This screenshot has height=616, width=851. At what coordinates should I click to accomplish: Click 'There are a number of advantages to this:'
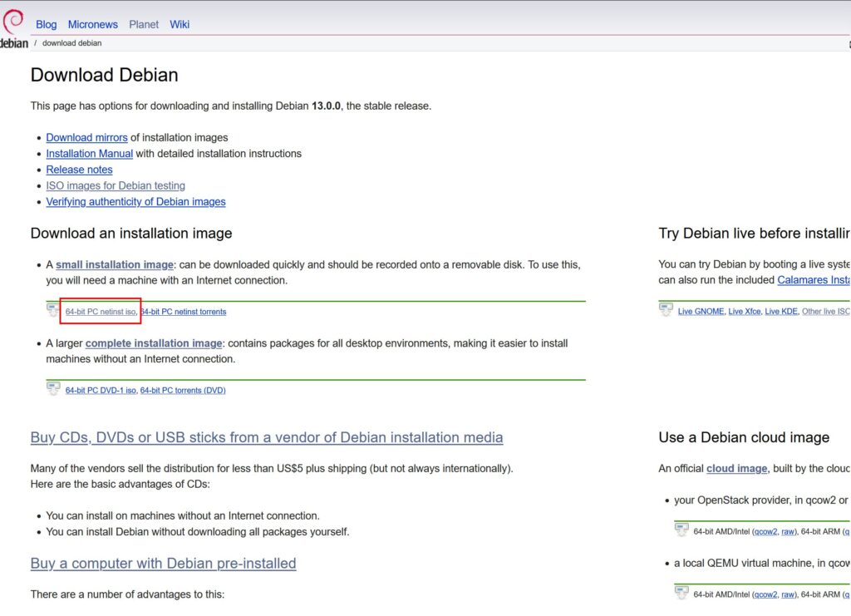click(x=127, y=595)
